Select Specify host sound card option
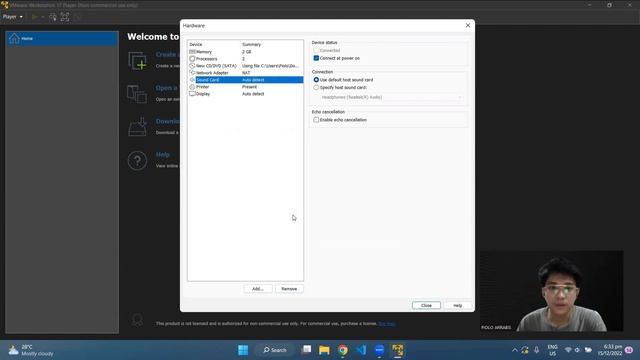The image size is (640, 360). 316,88
